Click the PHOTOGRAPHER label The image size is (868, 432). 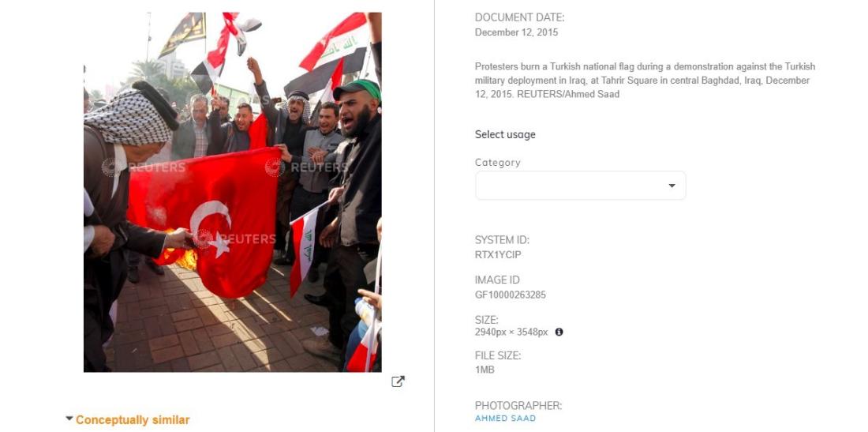(518, 405)
